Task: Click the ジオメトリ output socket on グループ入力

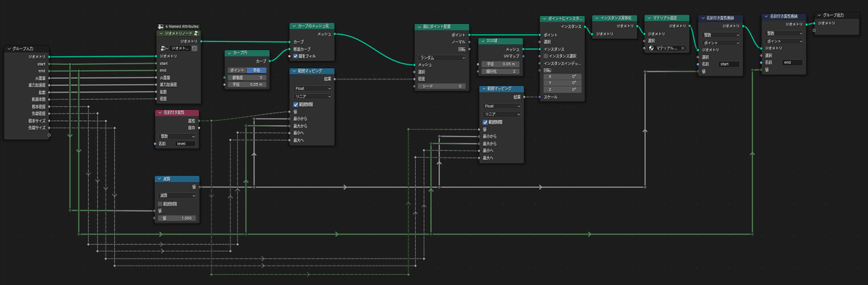Action: point(49,56)
